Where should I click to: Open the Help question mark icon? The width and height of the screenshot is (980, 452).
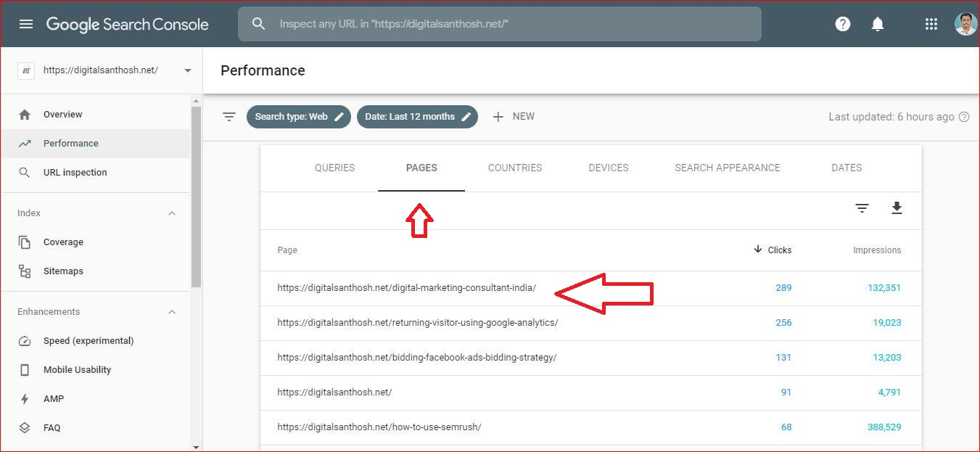click(842, 24)
